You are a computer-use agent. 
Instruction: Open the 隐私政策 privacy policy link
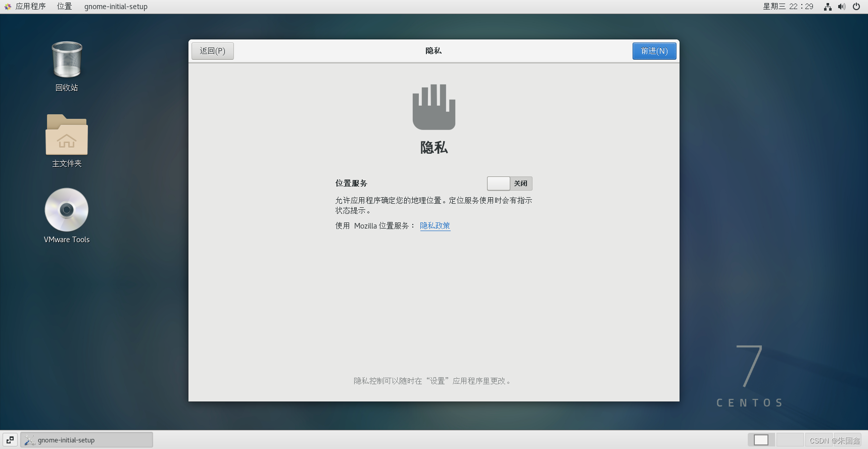point(435,226)
